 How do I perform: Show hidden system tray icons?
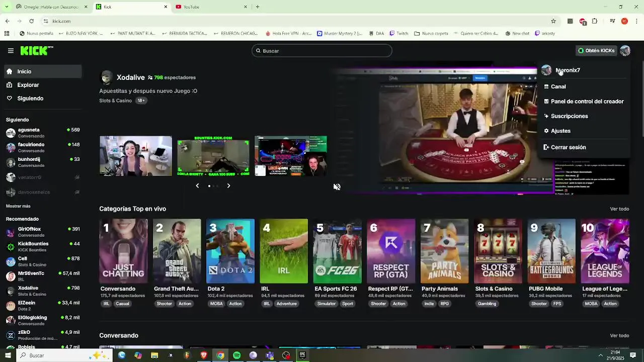pos(600,355)
